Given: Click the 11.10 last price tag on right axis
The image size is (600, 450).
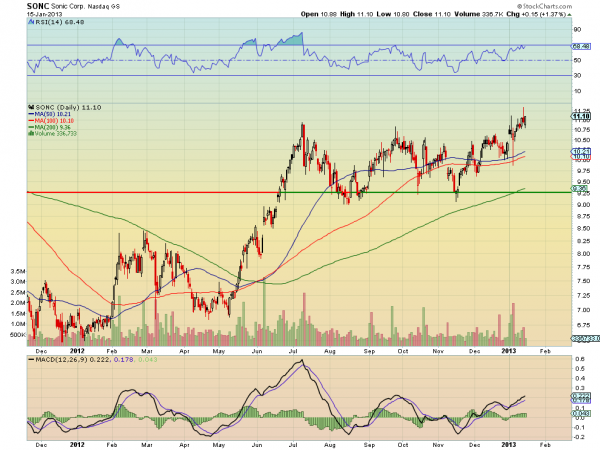Looking at the screenshot, I should [580, 116].
